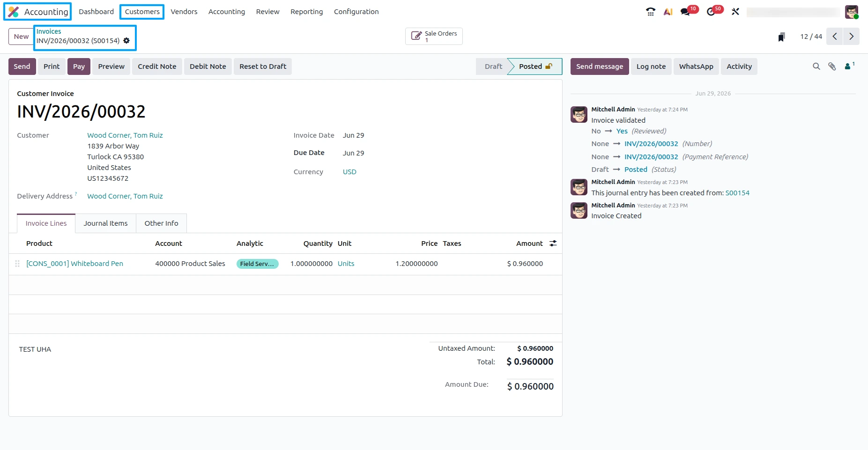Open the Configuration menu
The height and width of the screenshot is (450, 868).
click(356, 12)
